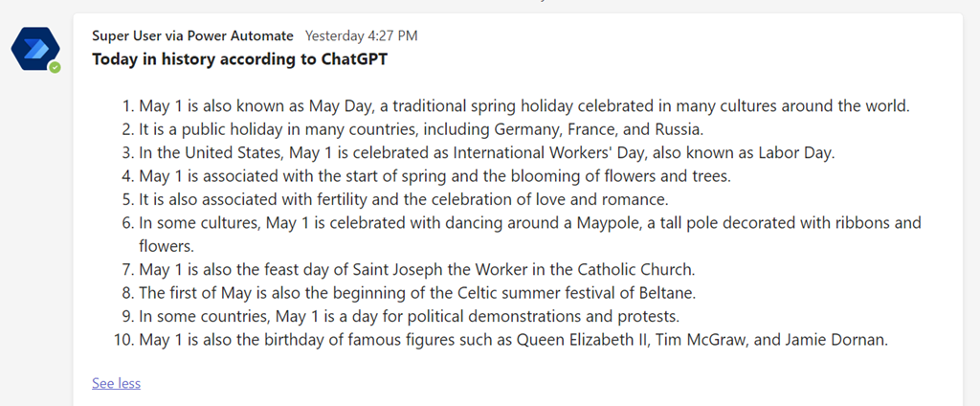Image resolution: width=980 pixels, height=406 pixels.
Task: Click the famous birthdays list item
Action: tap(514, 339)
